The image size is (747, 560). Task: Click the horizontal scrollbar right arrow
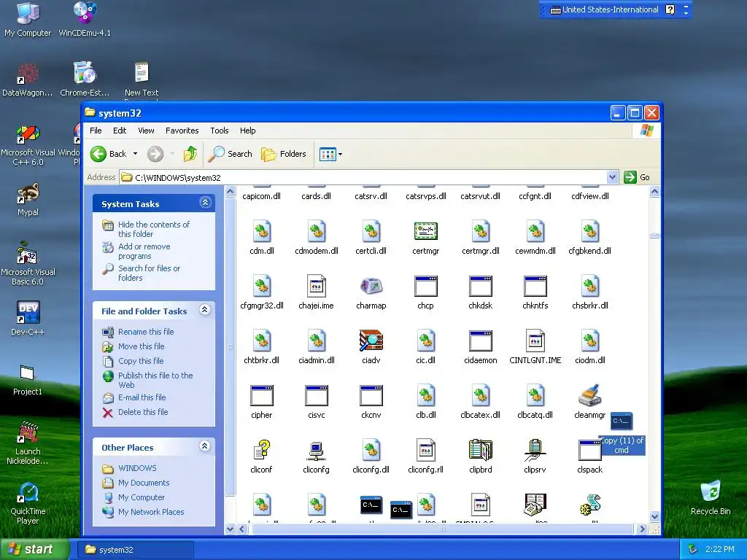click(642, 529)
